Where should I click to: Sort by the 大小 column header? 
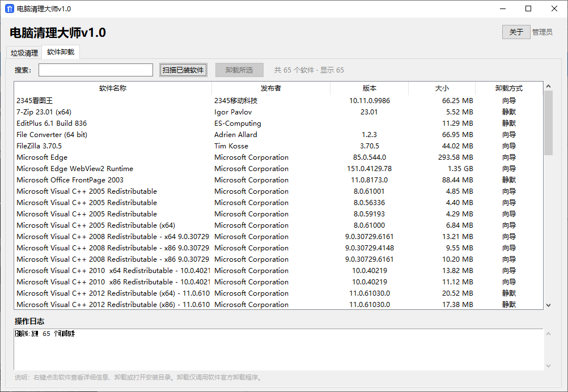click(x=442, y=88)
